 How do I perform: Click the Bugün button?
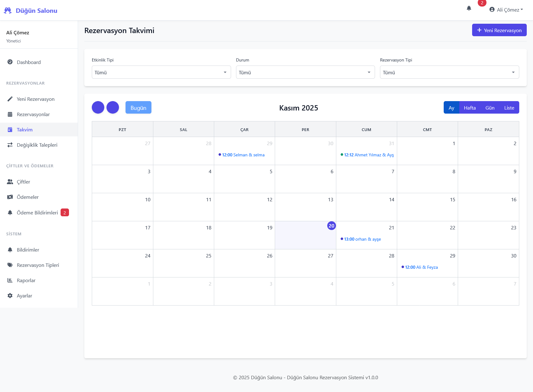(x=138, y=108)
